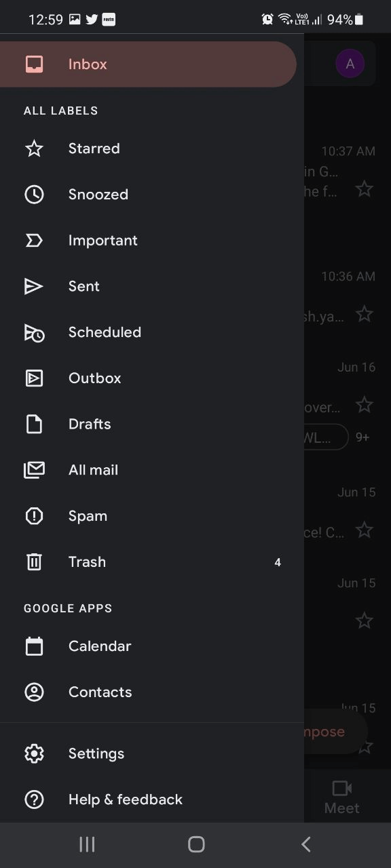Viewport: 391px width, 868px height.
Task: Tap the Outbox icon
Action: [34, 378]
